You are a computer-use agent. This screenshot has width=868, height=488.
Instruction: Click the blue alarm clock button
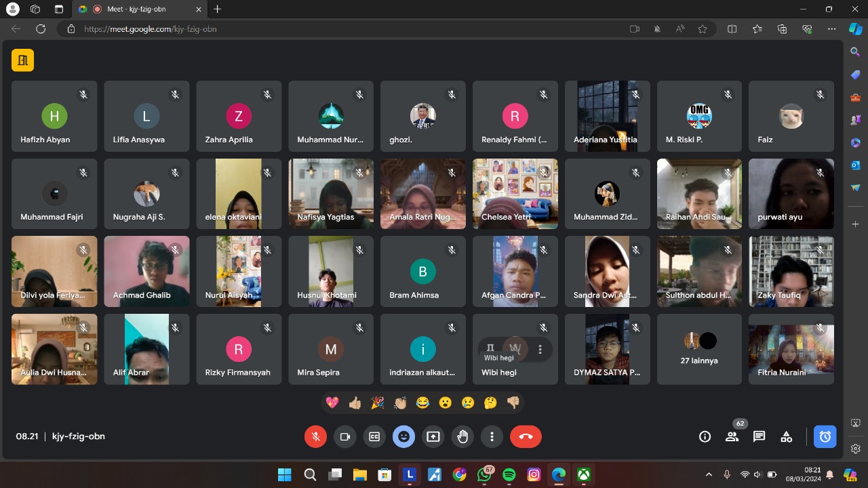pyautogui.click(x=825, y=436)
